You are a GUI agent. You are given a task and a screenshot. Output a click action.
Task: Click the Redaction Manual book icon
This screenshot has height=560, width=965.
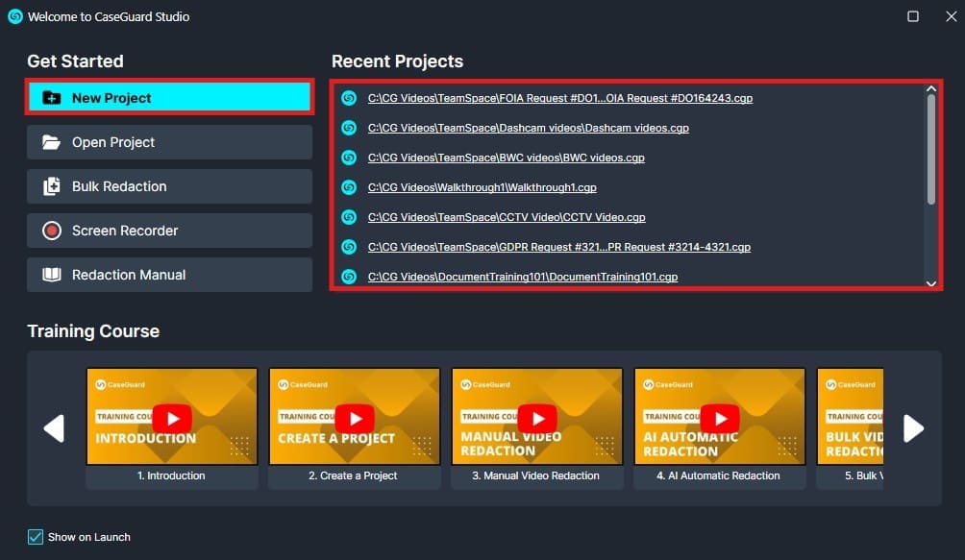55,275
